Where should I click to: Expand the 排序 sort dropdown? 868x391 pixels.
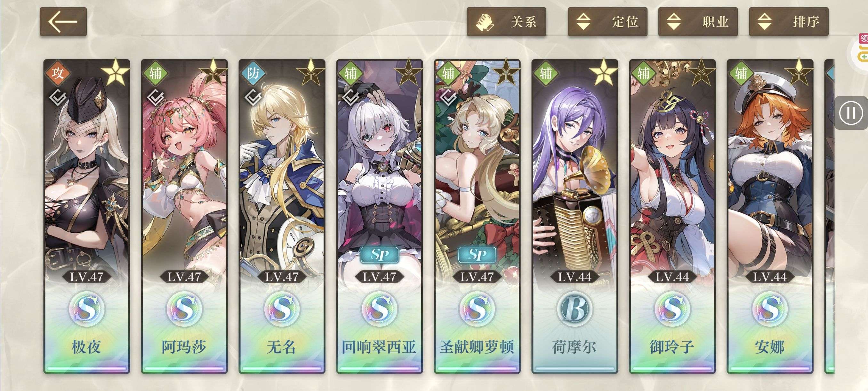(x=789, y=21)
